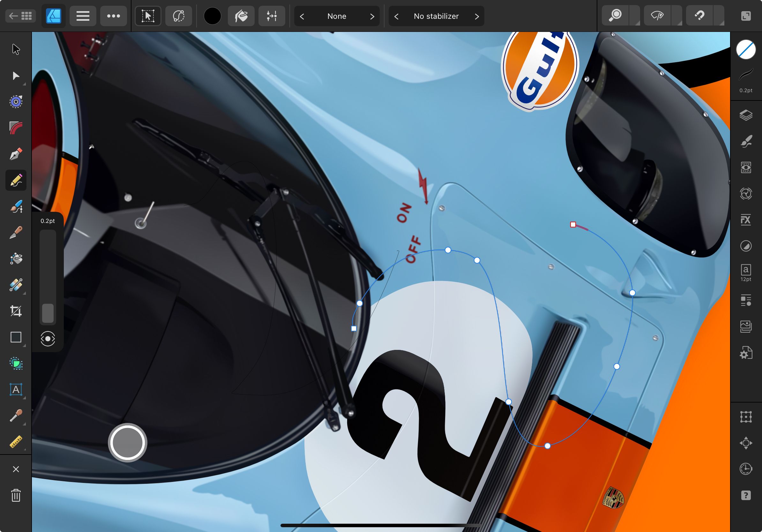Screen dimensions: 762x532
Task: Open the Transform studio panel
Action: (746, 416)
